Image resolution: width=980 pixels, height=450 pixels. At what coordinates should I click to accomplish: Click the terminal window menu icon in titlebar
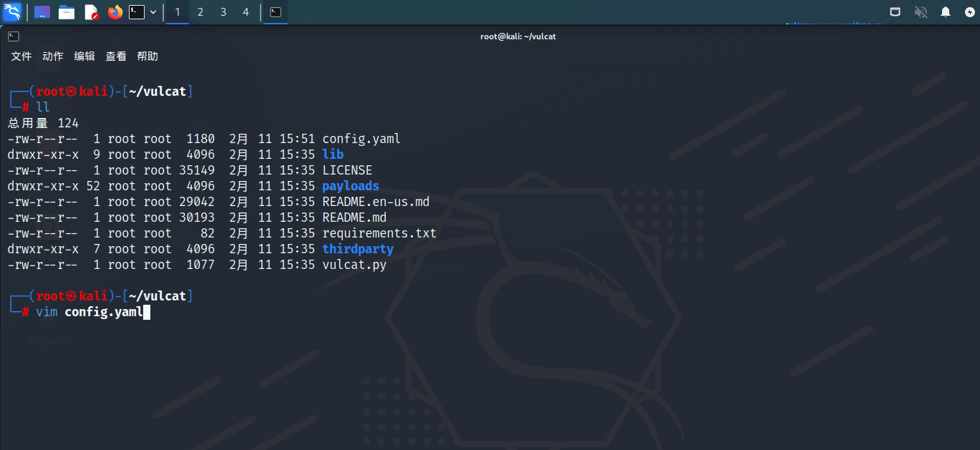(13, 36)
